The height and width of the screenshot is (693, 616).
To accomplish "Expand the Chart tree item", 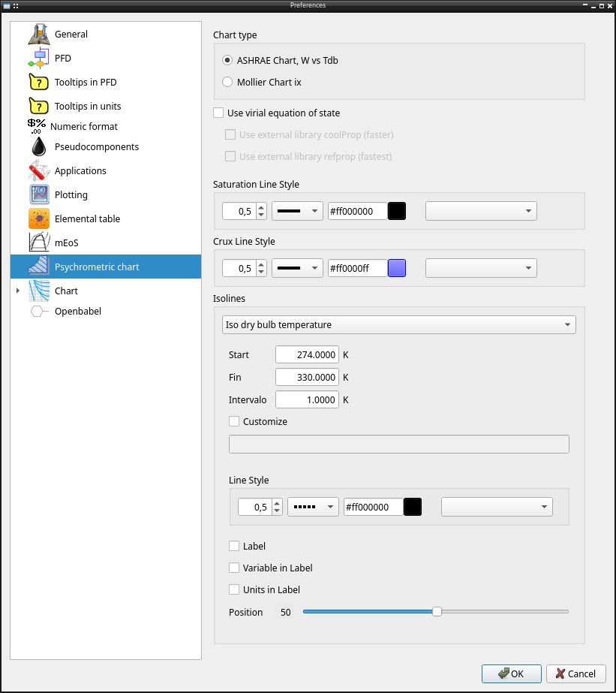I will coord(18,291).
